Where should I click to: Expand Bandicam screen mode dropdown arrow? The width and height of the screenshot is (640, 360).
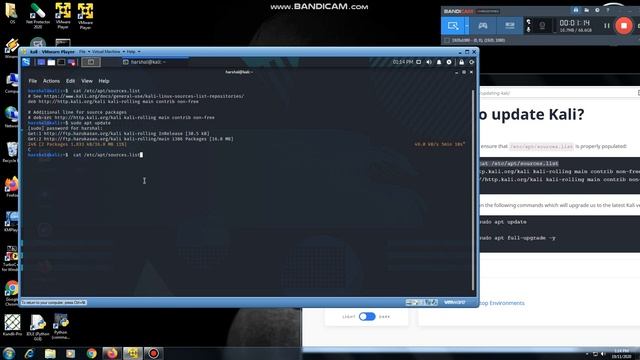coord(467,26)
